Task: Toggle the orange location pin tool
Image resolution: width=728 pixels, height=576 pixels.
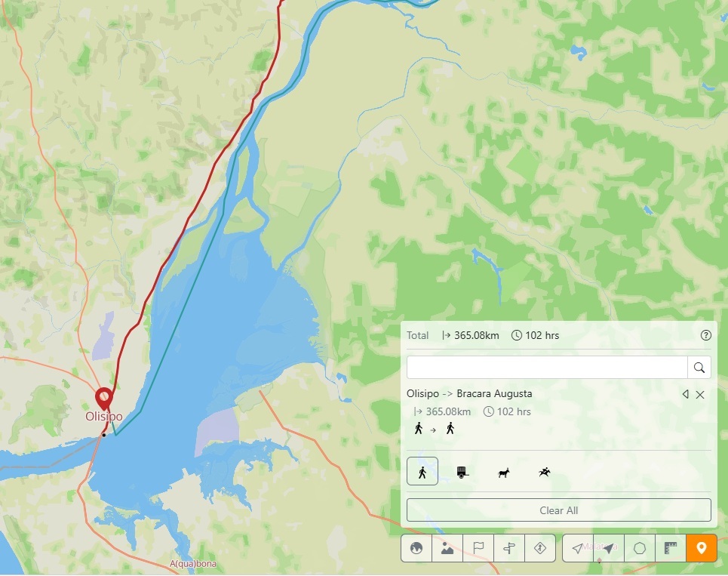Action: pos(702,548)
